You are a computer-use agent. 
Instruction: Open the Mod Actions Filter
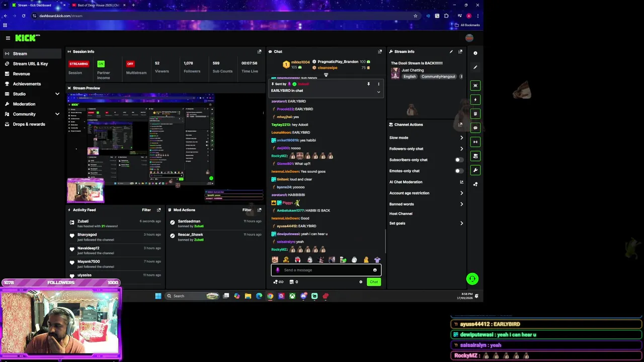[x=247, y=210]
